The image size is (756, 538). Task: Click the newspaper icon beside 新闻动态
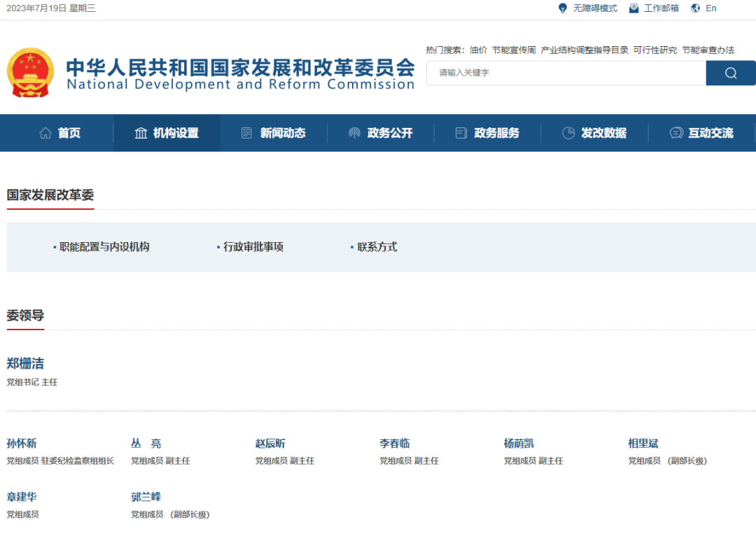pyautogui.click(x=246, y=133)
